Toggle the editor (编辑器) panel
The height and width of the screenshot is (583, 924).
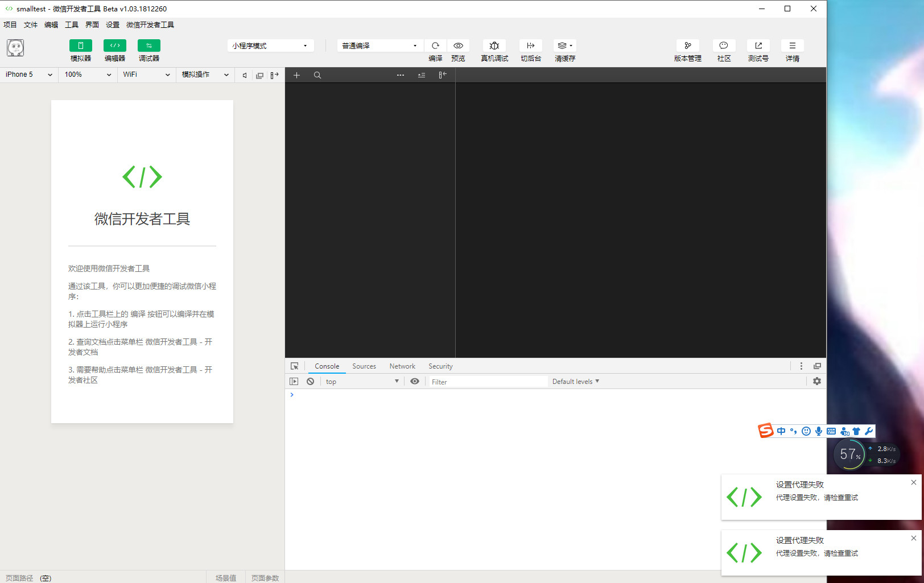[x=115, y=46]
